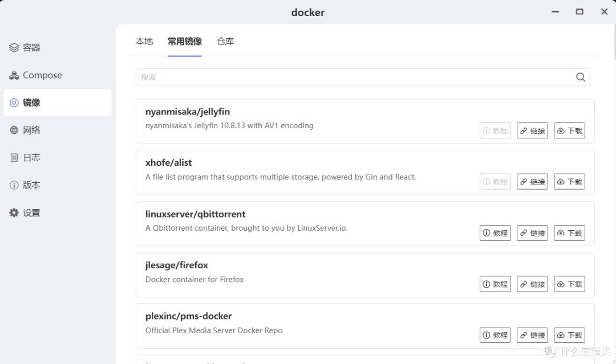
Task: Click the alist file list program description
Action: tap(281, 177)
